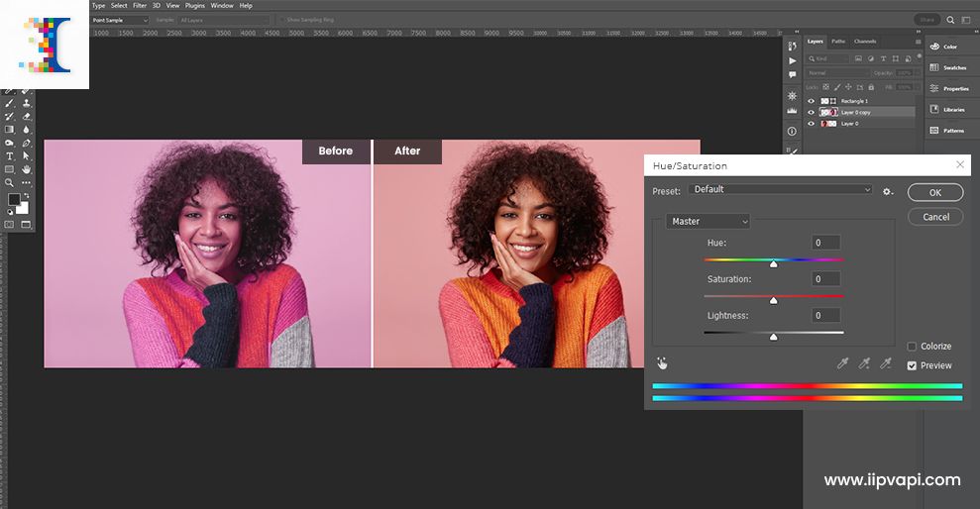Image resolution: width=980 pixels, height=509 pixels.
Task: Hide the Rectangle 1 layer
Action: 812,101
